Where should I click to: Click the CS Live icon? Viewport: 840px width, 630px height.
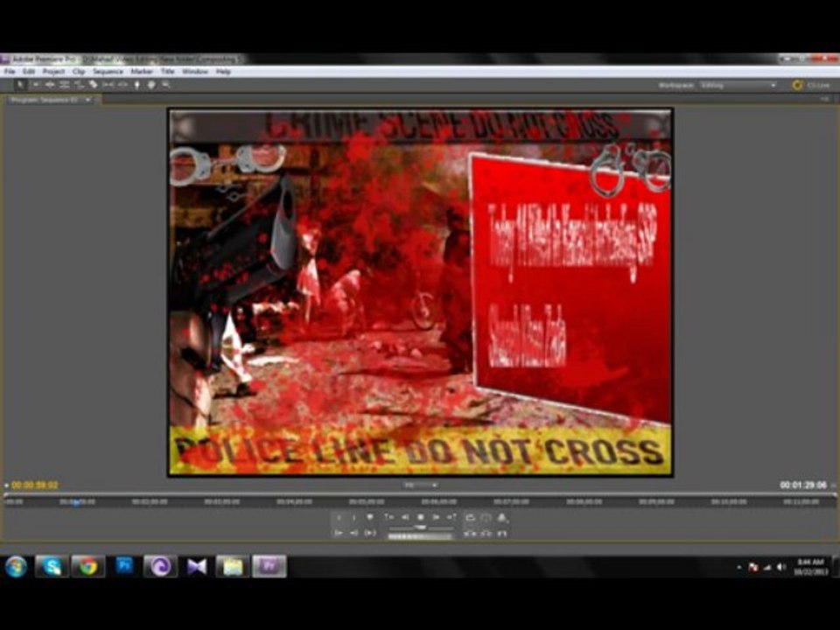point(797,85)
